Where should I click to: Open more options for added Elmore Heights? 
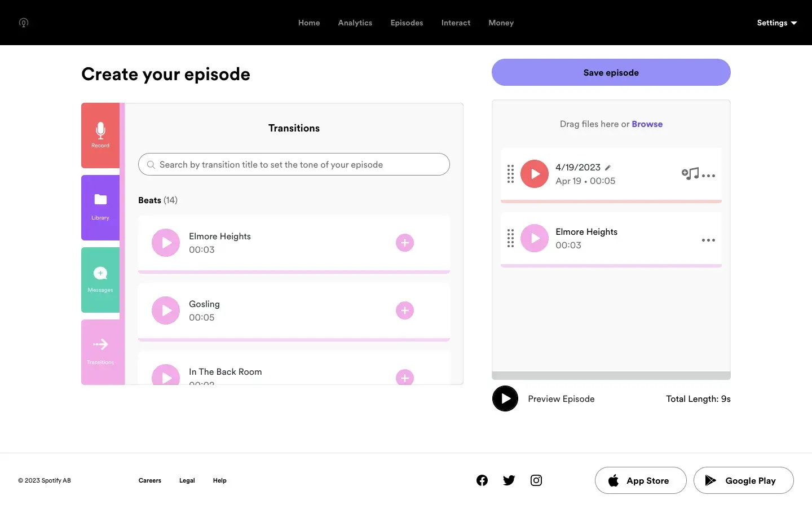pos(708,240)
